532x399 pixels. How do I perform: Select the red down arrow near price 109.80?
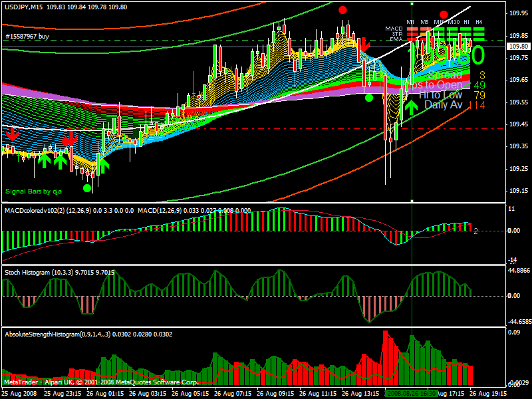point(363,45)
